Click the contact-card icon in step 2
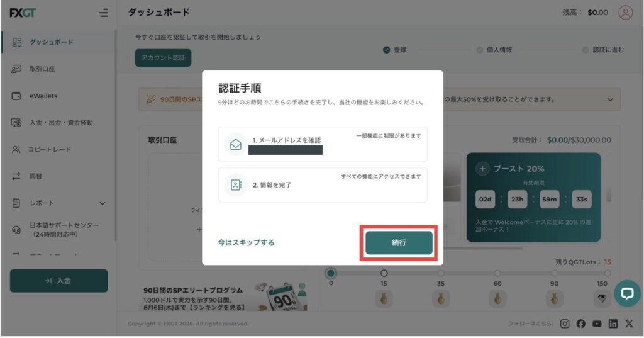 pyautogui.click(x=236, y=185)
